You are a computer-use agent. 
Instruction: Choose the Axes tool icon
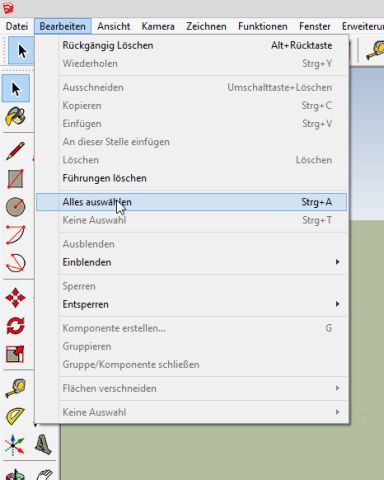15,445
